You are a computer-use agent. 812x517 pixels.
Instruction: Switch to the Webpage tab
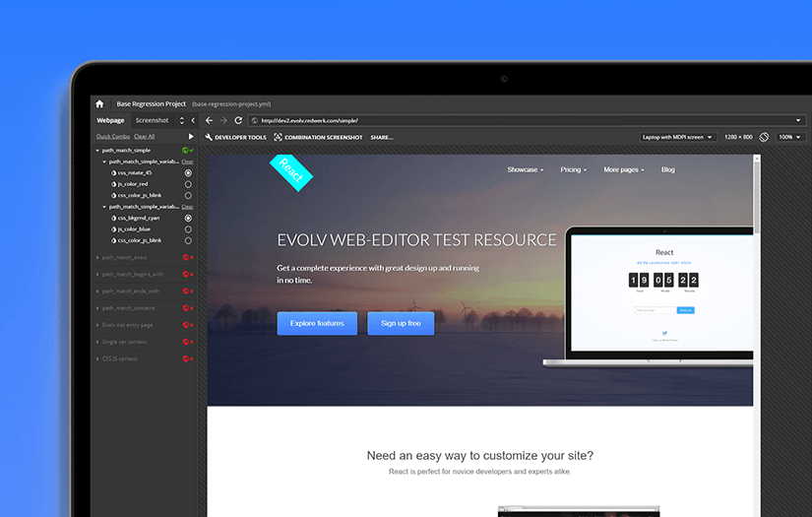[x=110, y=120]
